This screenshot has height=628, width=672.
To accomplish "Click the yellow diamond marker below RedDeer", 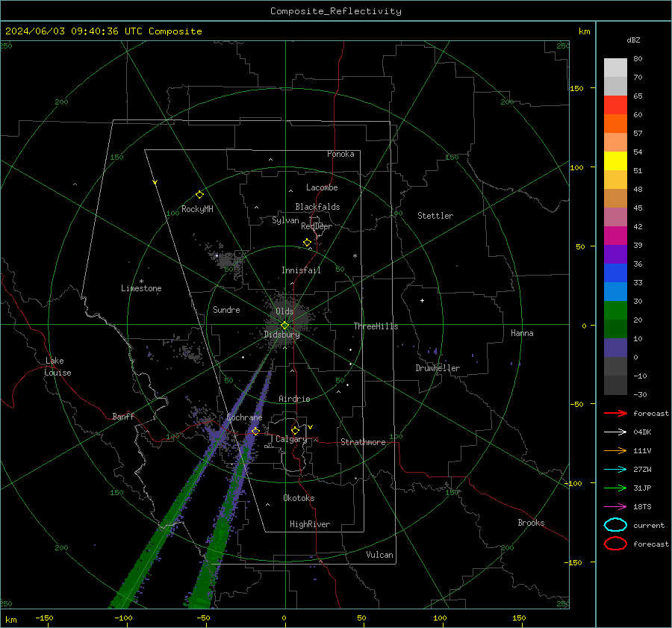I will point(307,243).
